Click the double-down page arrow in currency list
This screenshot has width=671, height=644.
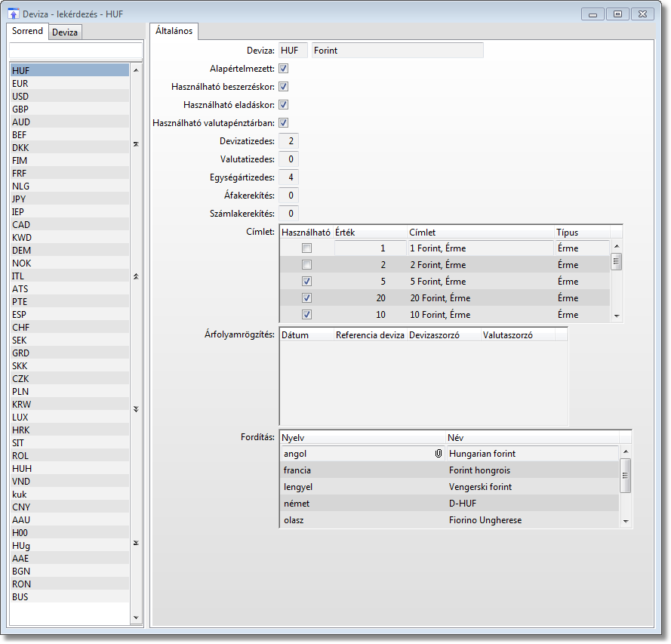pos(136,409)
